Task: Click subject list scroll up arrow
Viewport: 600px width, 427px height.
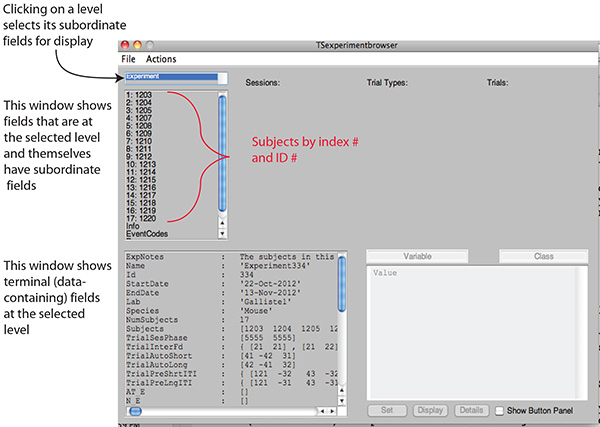Action: click(x=222, y=225)
